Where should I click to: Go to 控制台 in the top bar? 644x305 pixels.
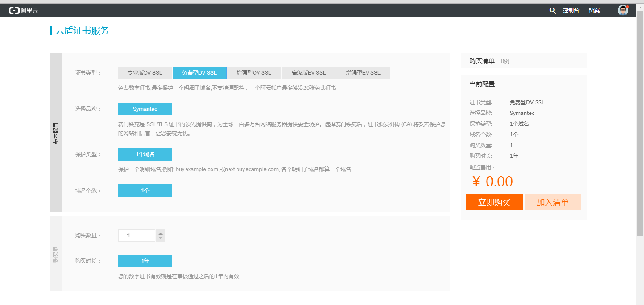(x=571, y=10)
